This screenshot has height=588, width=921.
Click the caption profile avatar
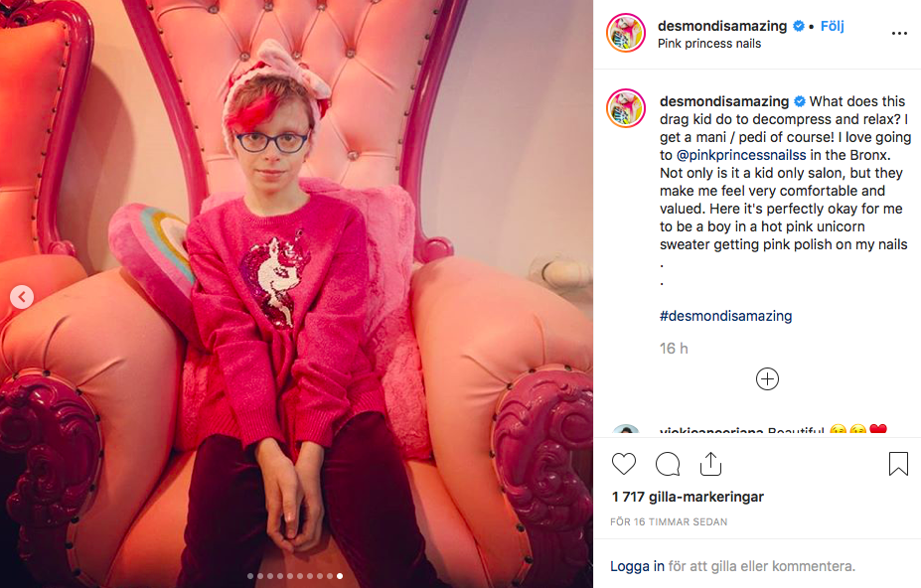coord(626,108)
